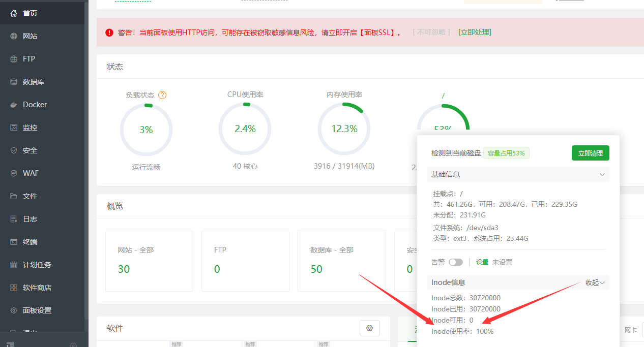Click the terminal icon beside 终端
The image size is (644, 347).
click(x=14, y=242)
